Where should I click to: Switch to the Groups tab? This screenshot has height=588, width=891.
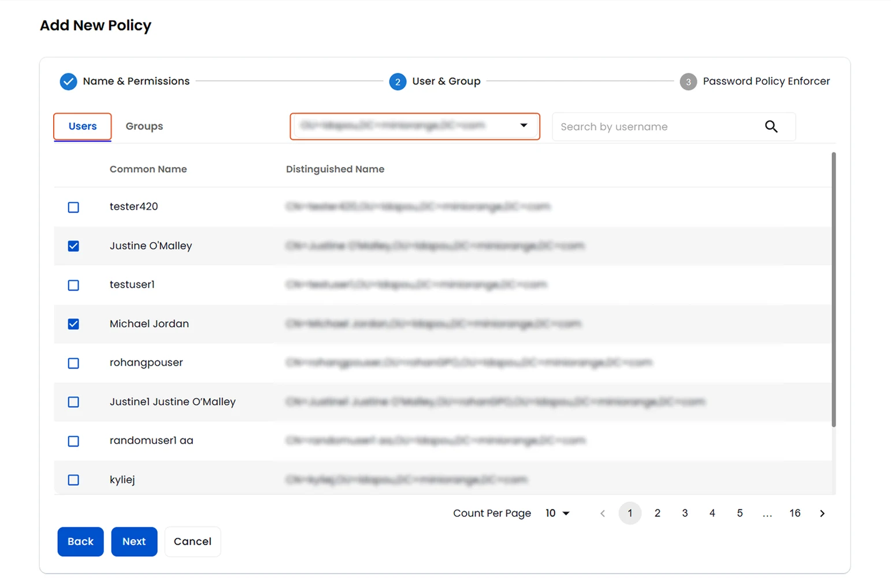click(x=143, y=126)
